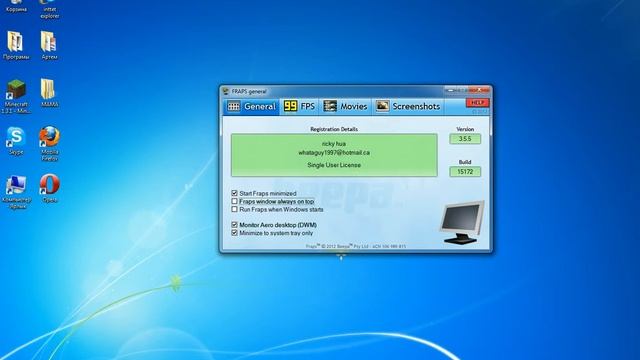The height and width of the screenshot is (360, 640).
Task: Click the red Help button
Action: (477, 102)
